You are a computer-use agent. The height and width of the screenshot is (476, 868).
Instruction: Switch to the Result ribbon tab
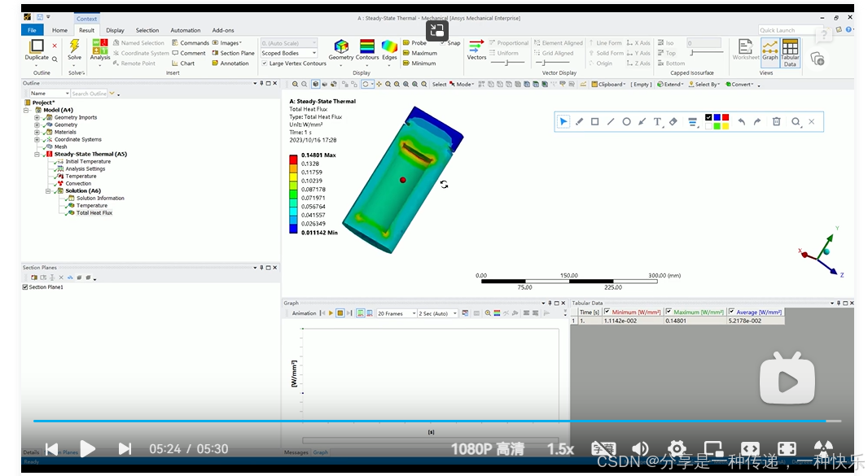click(86, 29)
